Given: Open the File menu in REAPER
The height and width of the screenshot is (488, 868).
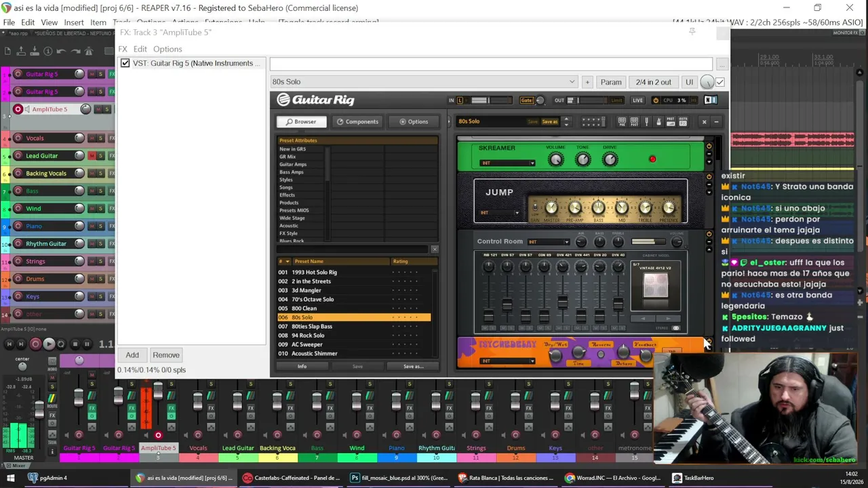Looking at the screenshot, I should tap(9, 22).
